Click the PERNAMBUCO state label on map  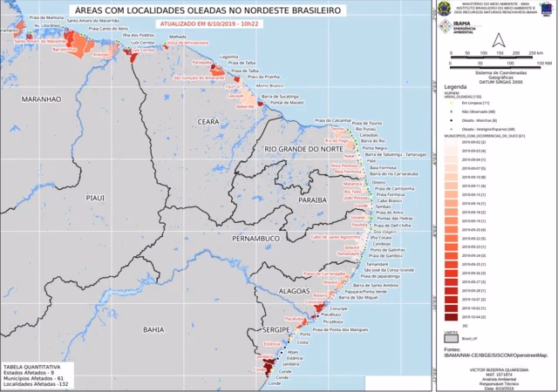[255, 237]
